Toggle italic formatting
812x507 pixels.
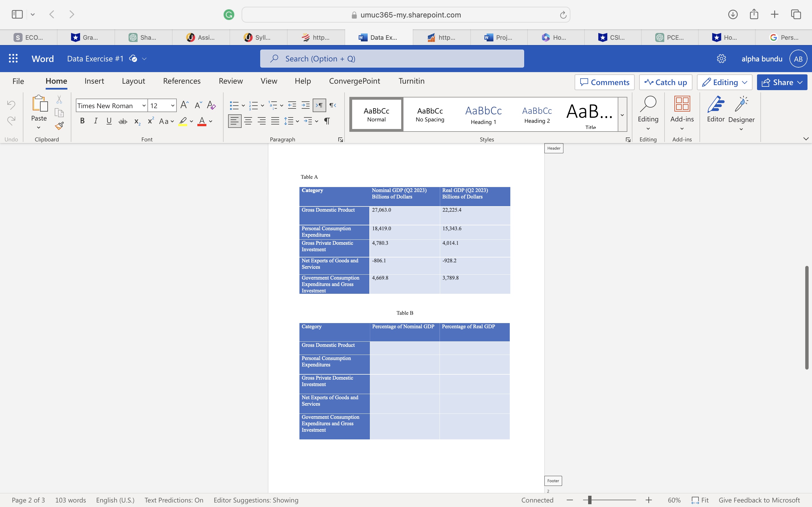click(96, 121)
